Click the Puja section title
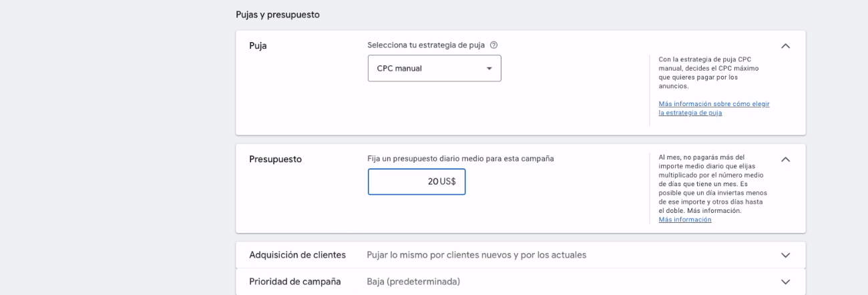 click(258, 46)
